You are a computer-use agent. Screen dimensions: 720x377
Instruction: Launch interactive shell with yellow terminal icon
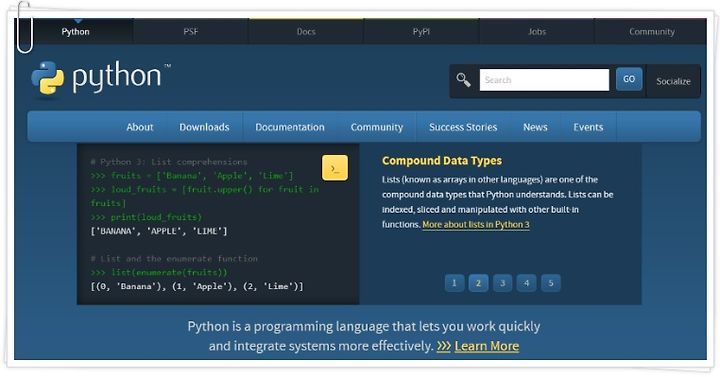335,168
